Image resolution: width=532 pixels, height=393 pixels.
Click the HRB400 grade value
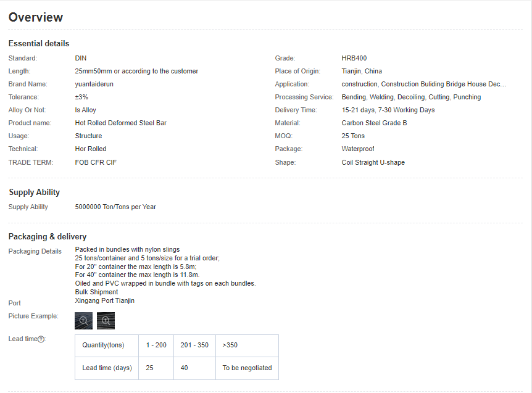click(x=354, y=58)
